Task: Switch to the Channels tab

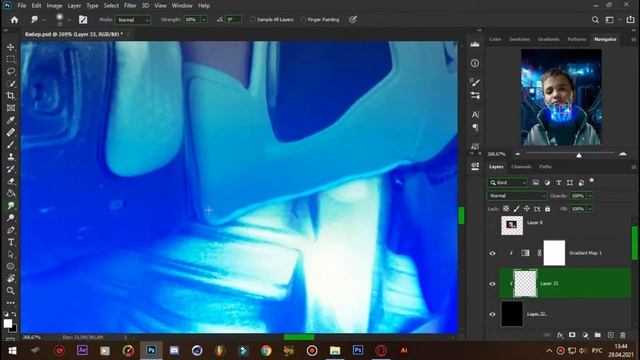Action: 521,167
